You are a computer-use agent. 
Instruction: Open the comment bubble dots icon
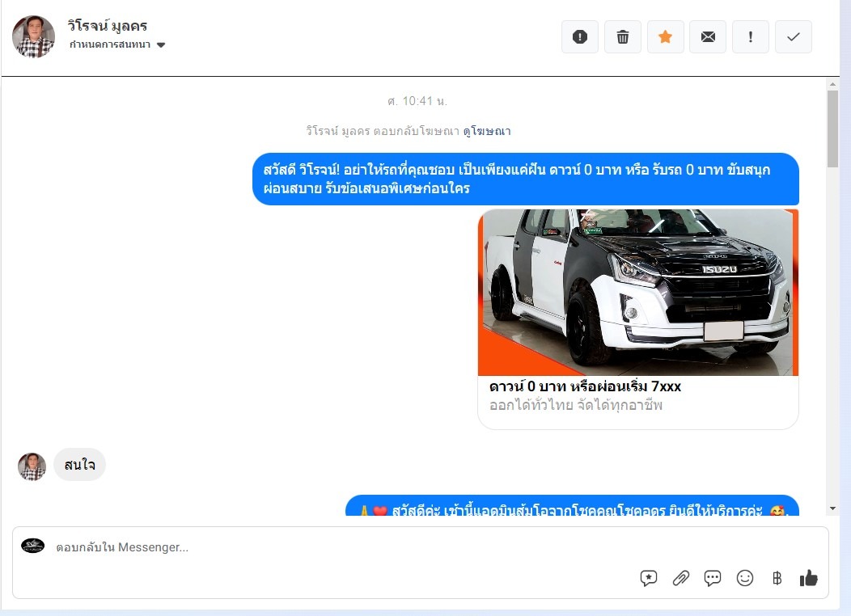(713, 579)
